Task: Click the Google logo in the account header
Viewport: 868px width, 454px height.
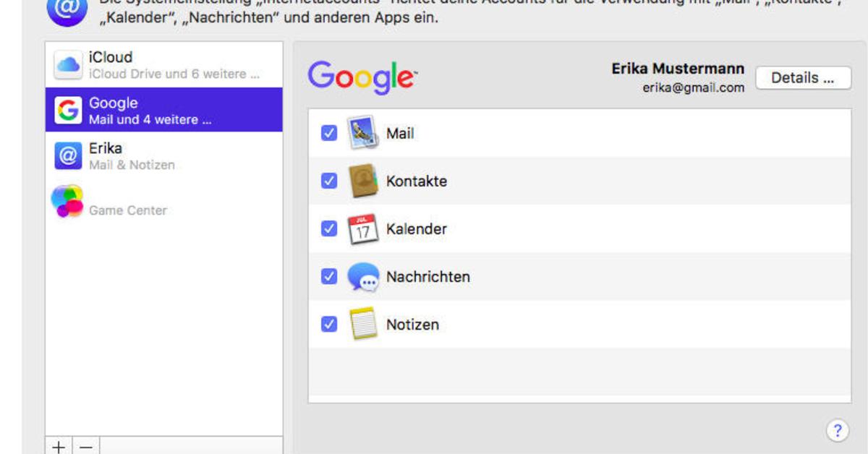Action: pyautogui.click(x=362, y=77)
